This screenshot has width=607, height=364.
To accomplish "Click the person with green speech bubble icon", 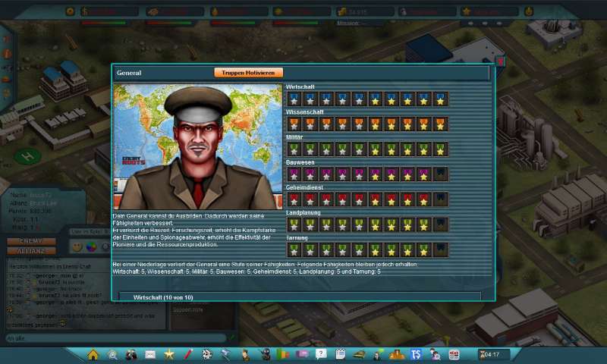I will [x=378, y=354].
